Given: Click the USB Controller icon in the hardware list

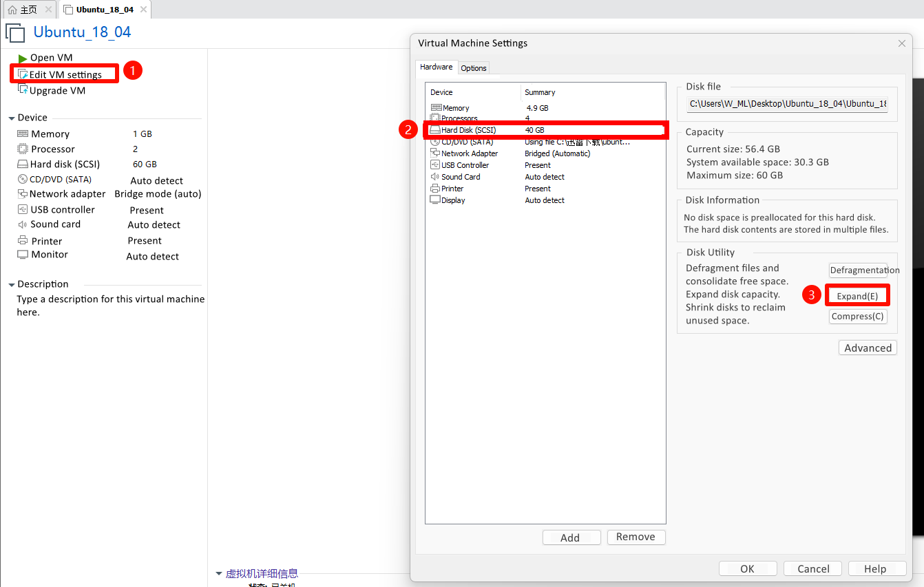Looking at the screenshot, I should click(435, 165).
